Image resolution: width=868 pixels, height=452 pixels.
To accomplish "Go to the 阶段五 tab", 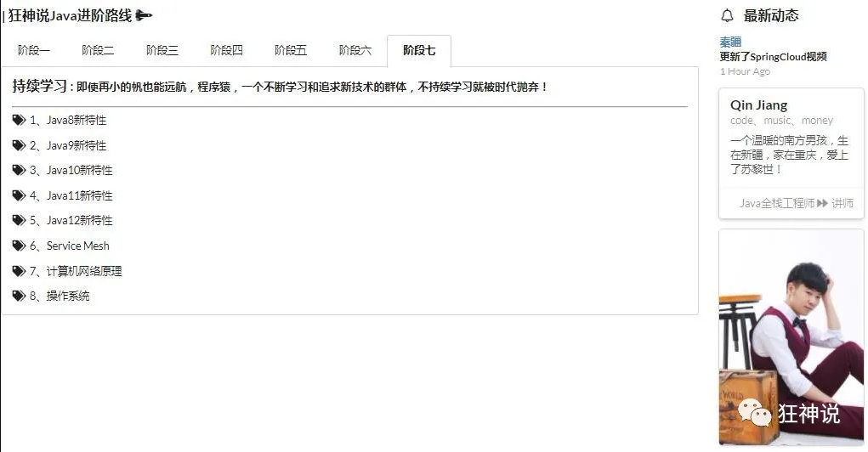I will coord(291,50).
